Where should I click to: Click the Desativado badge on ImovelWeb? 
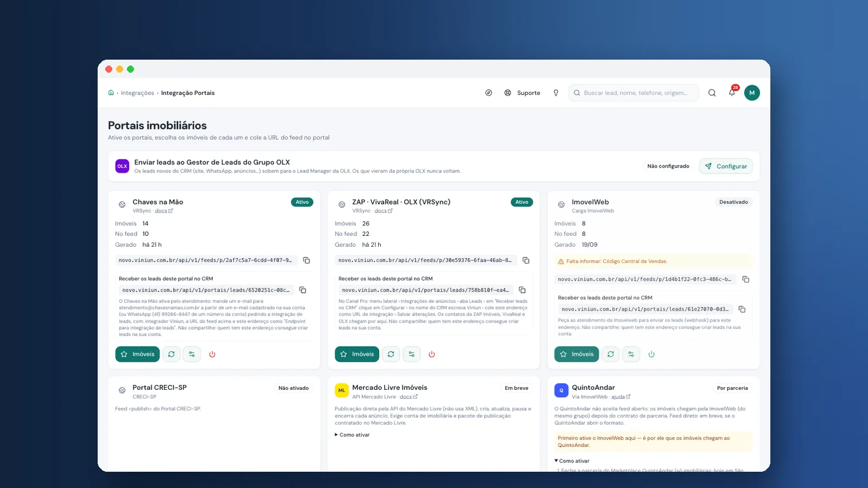[x=733, y=202]
